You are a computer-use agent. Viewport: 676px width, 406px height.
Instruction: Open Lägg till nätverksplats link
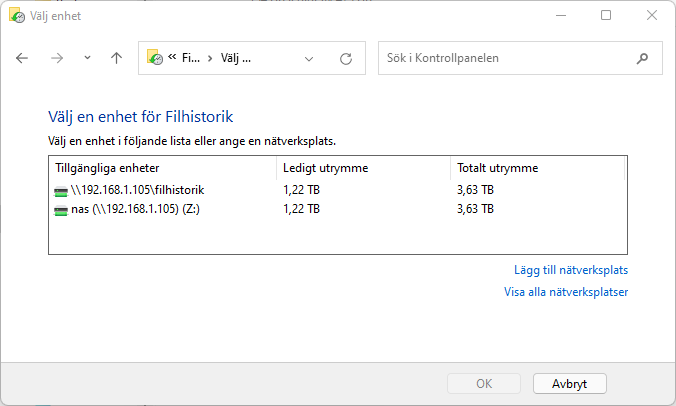570,270
